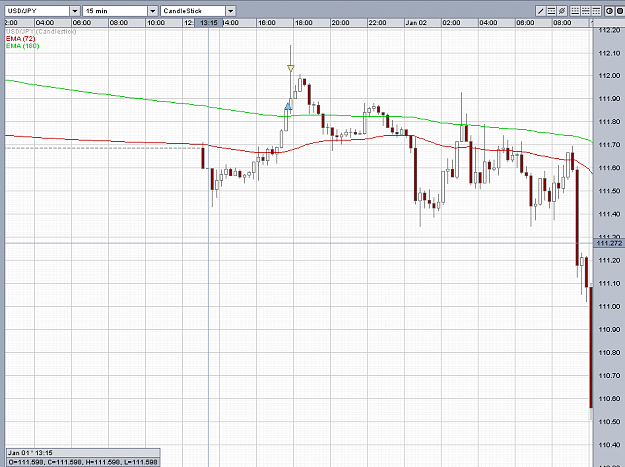The height and width of the screenshot is (467, 625).
Task: Choose grid style with solid middle line
Action: tap(586, 11)
